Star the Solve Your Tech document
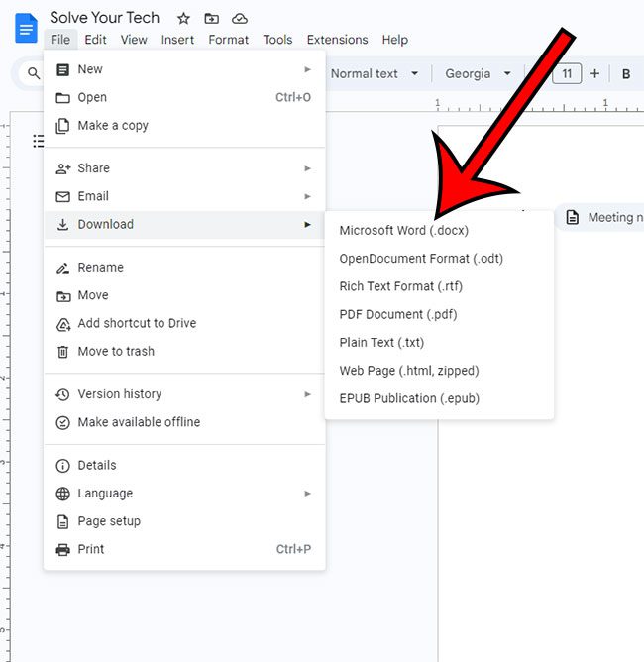The height and width of the screenshot is (662, 644). click(182, 19)
